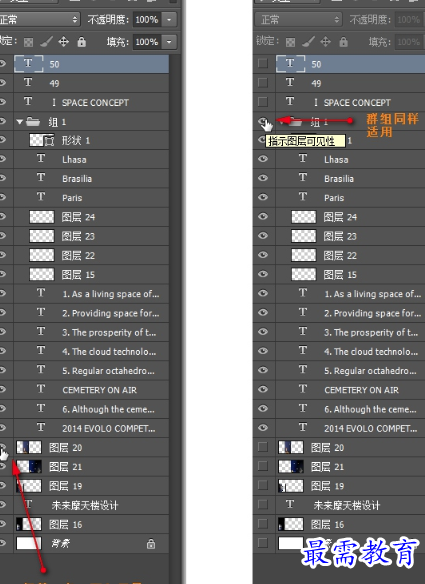Image resolution: width=425 pixels, height=584 pixels.
Task: Show 图层 20 via visibility box, right panel
Action: pyautogui.click(x=263, y=447)
